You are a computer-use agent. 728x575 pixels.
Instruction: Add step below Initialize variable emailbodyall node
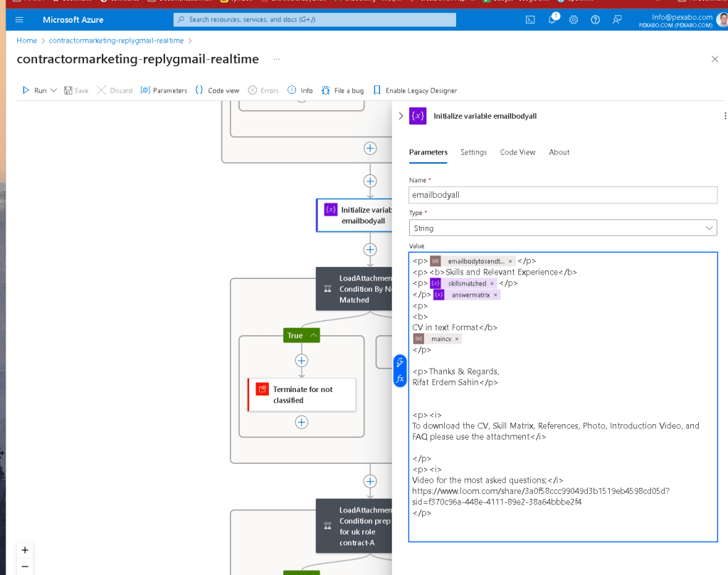pos(370,249)
